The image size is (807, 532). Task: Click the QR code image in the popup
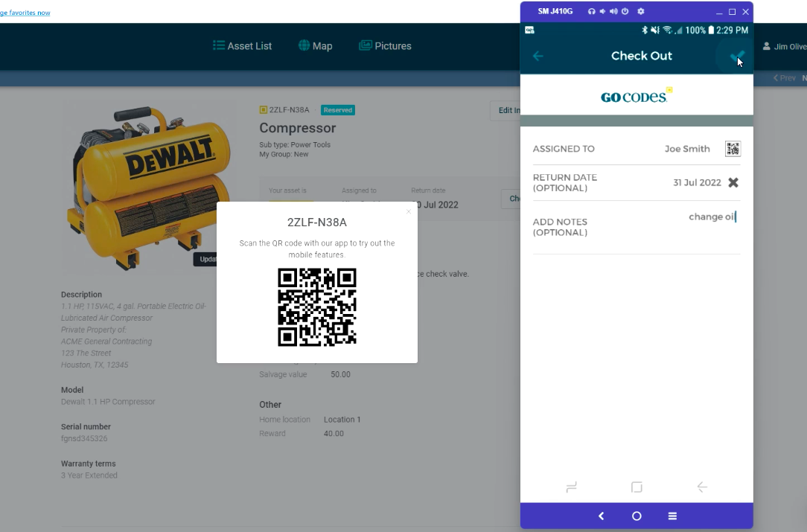click(x=317, y=307)
